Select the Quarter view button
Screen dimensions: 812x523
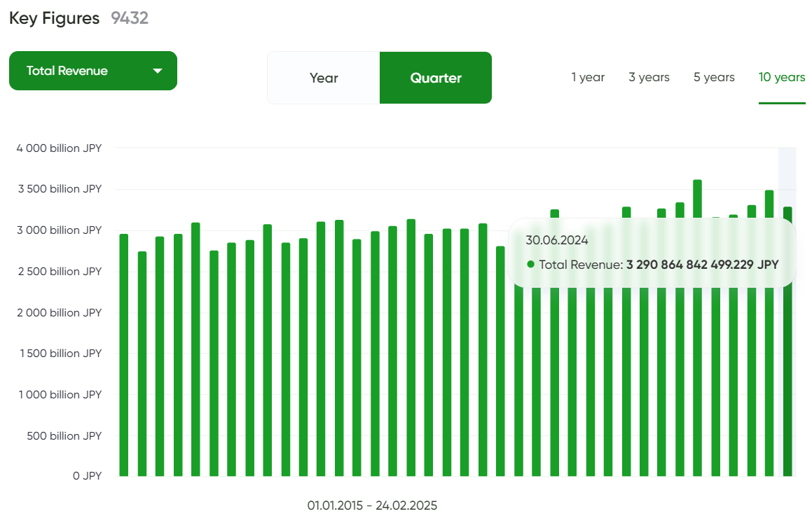pos(436,78)
